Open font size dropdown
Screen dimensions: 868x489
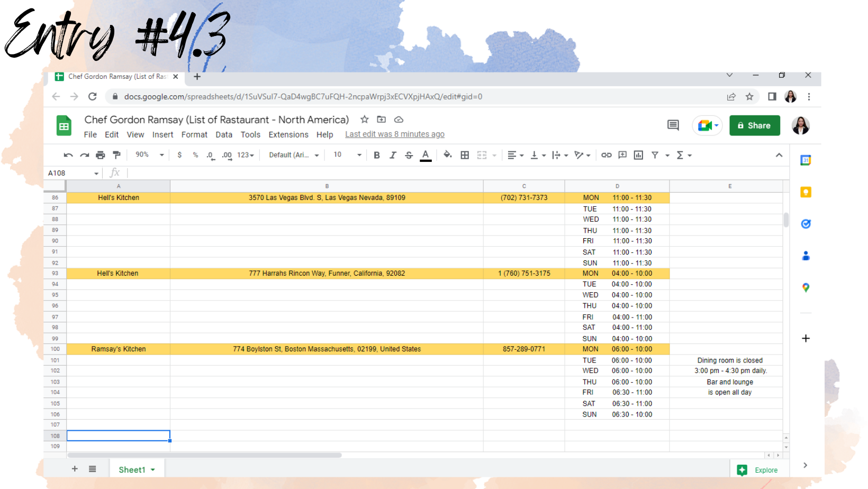coord(347,155)
